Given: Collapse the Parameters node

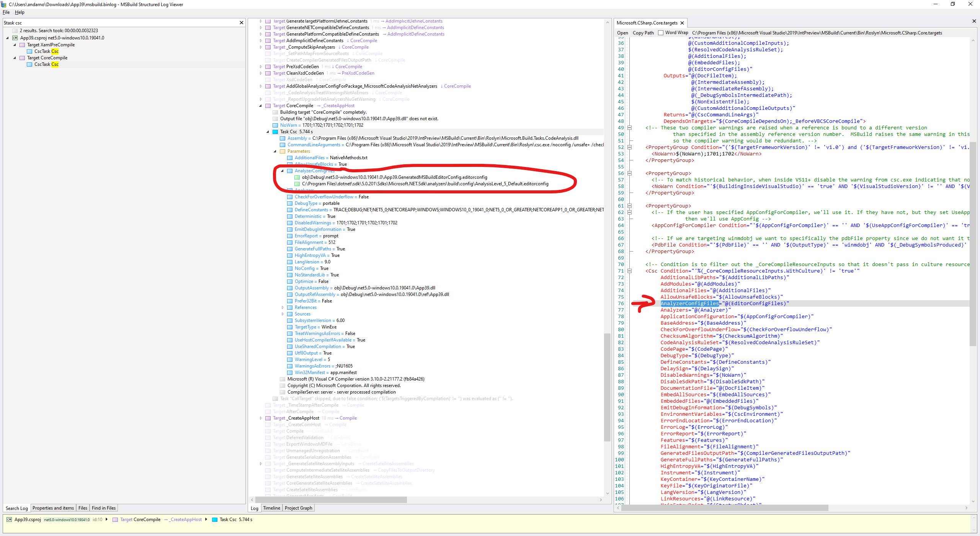Looking at the screenshot, I should [275, 151].
